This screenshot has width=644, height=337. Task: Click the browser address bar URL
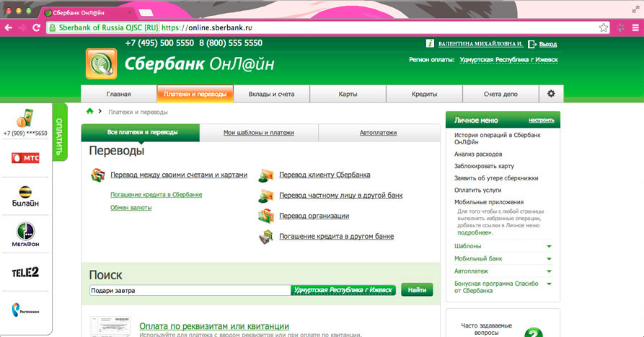coord(206,27)
